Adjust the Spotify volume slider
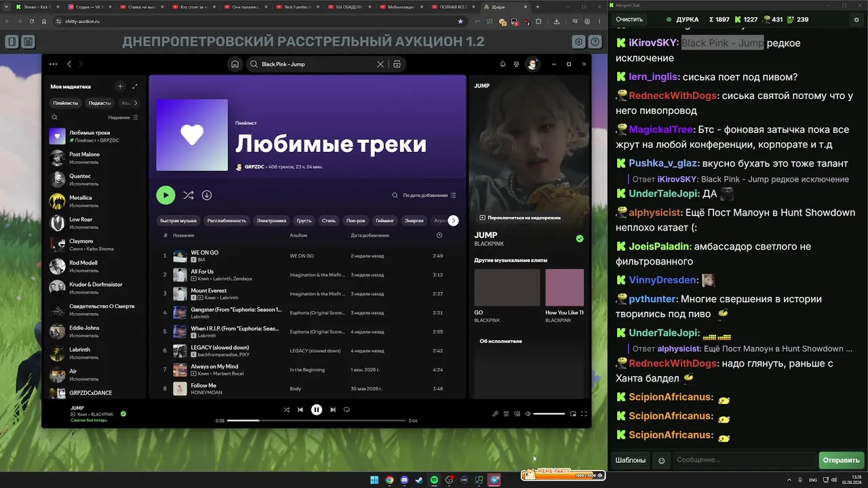Screen dimensions: 868x488 (x=549, y=413)
